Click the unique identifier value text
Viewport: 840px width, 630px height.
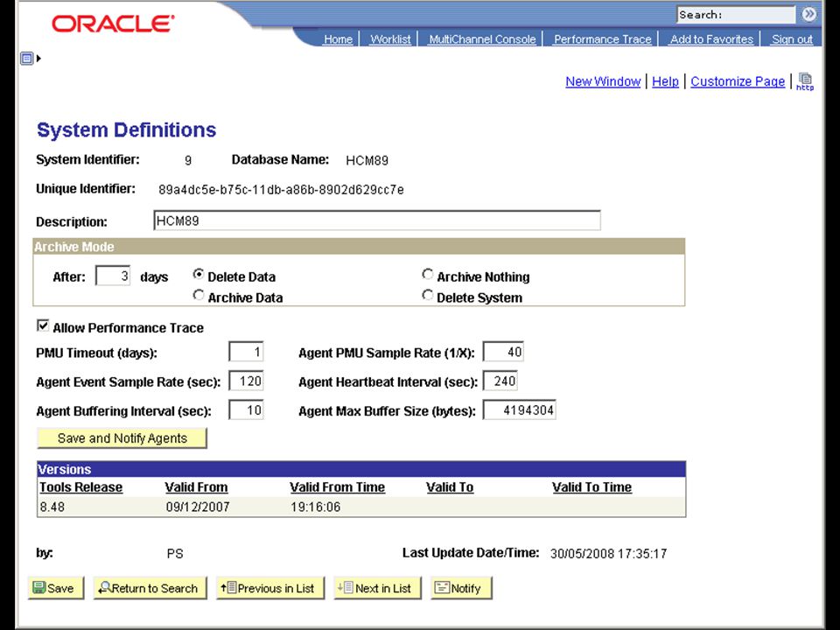[x=281, y=190]
